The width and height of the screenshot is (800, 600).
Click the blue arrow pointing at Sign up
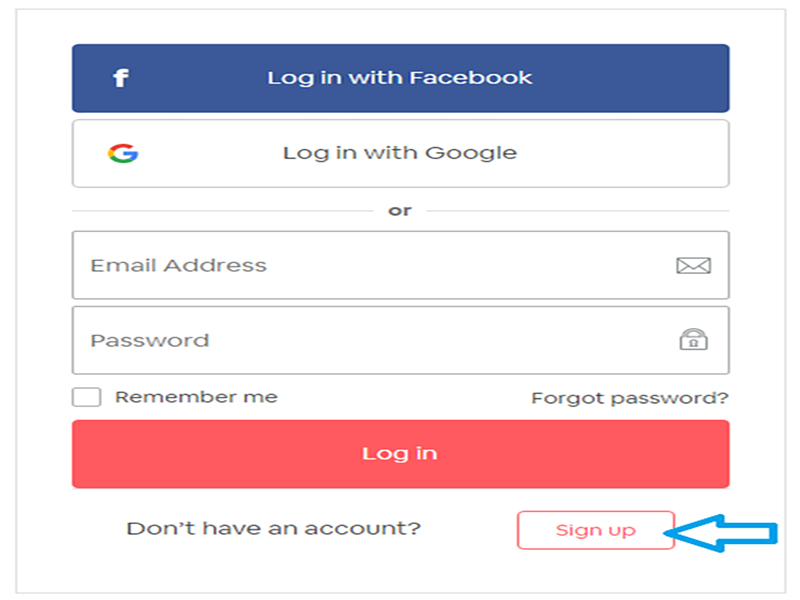pos(725,533)
